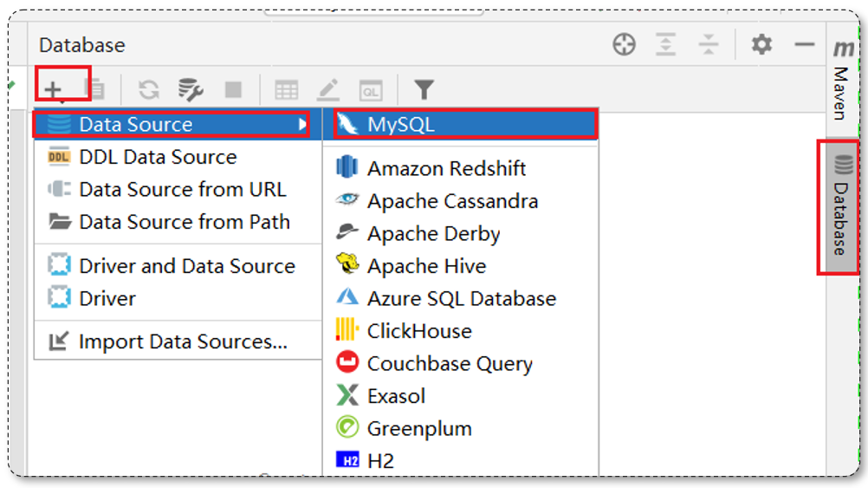868x488 pixels.
Task: Hide the Database panel with the minimize dash
Action: coord(805,44)
